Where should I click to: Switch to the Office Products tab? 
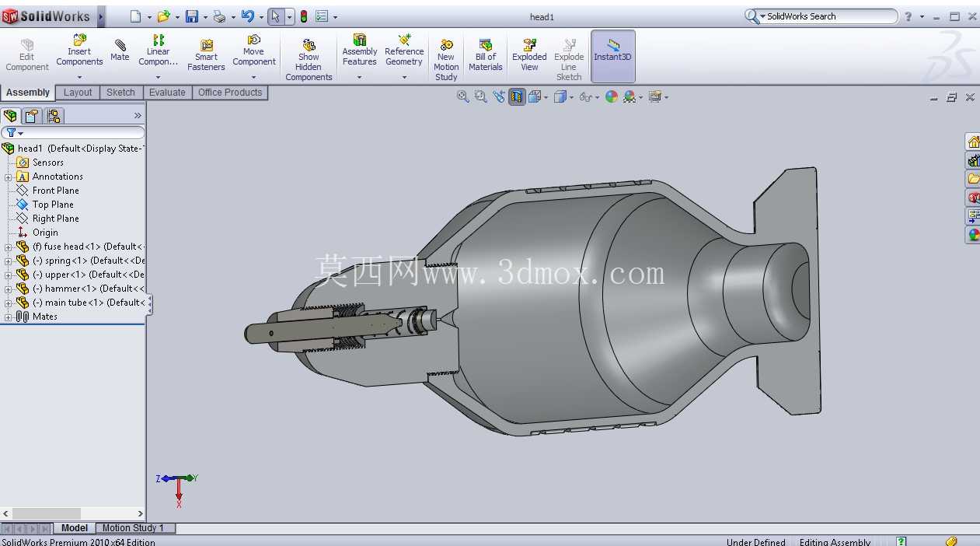(230, 93)
